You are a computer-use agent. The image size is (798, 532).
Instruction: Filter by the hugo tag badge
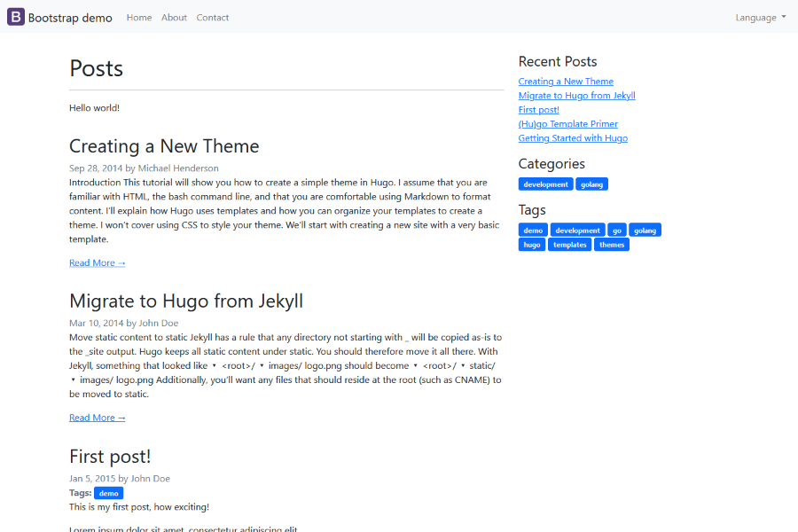[x=531, y=245]
